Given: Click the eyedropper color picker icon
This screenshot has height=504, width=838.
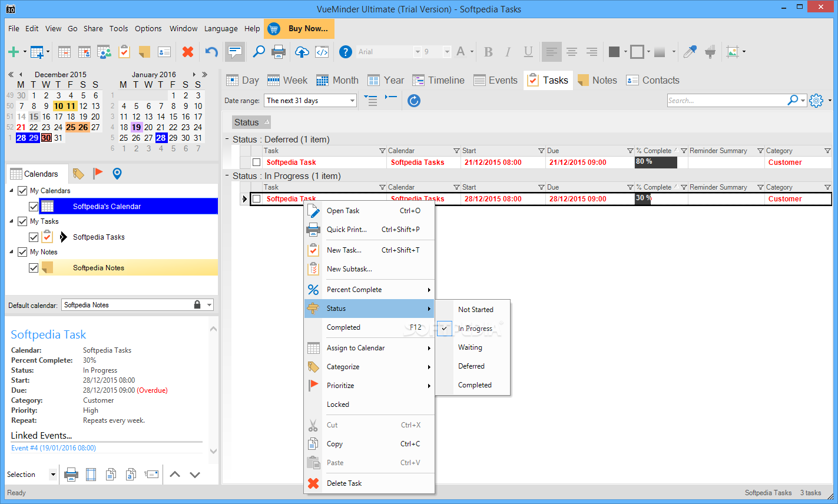Looking at the screenshot, I should [x=690, y=52].
